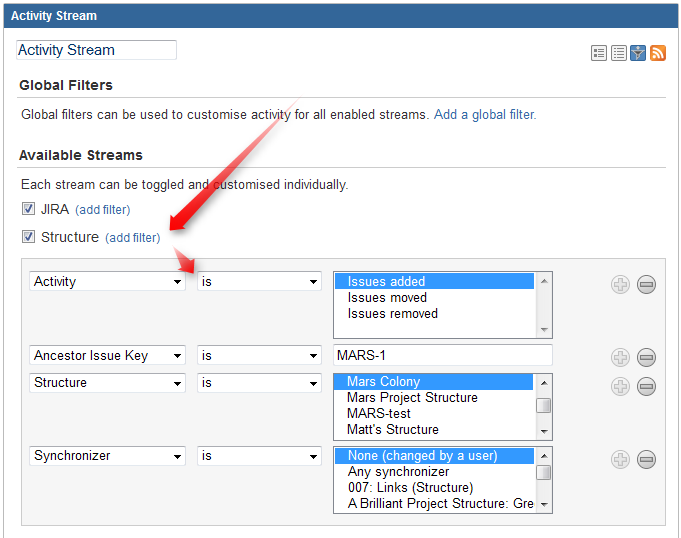The image size is (681, 538).
Task: Open the orange RSS feed icon
Action: (658, 53)
